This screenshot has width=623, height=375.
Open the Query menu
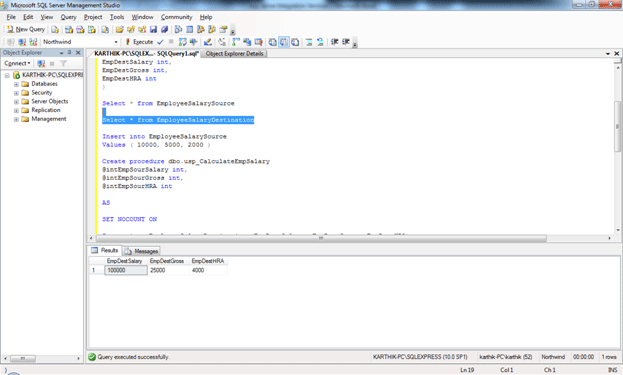tap(68, 17)
